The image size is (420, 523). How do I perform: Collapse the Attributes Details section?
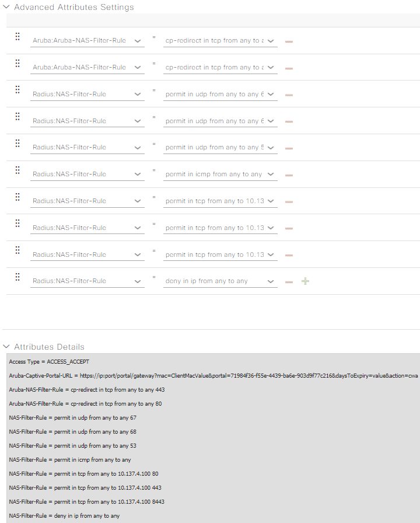point(6,347)
